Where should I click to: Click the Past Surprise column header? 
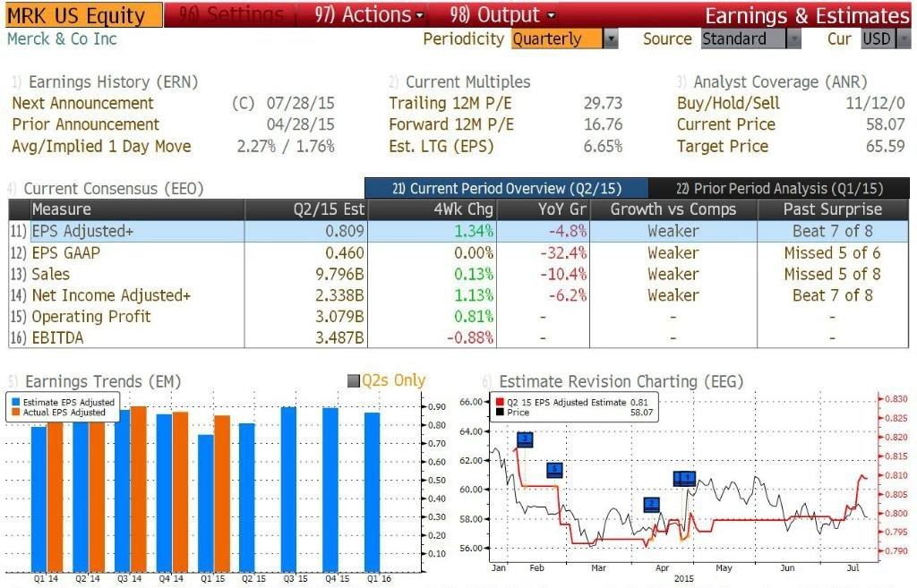click(x=833, y=209)
